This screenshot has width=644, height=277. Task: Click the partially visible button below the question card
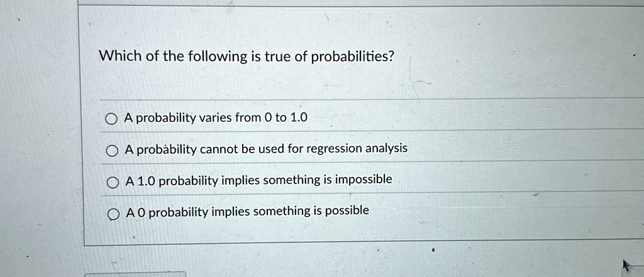coord(136,274)
